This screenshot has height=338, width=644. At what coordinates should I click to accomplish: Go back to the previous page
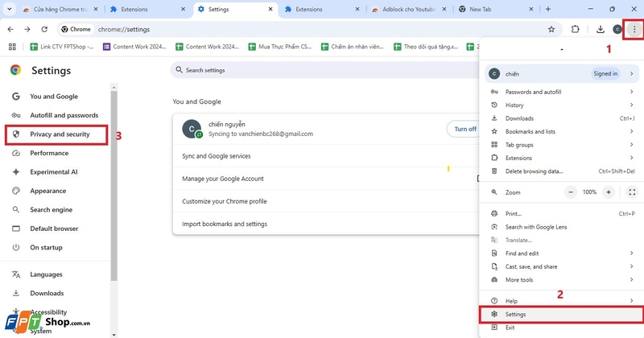pos(10,29)
